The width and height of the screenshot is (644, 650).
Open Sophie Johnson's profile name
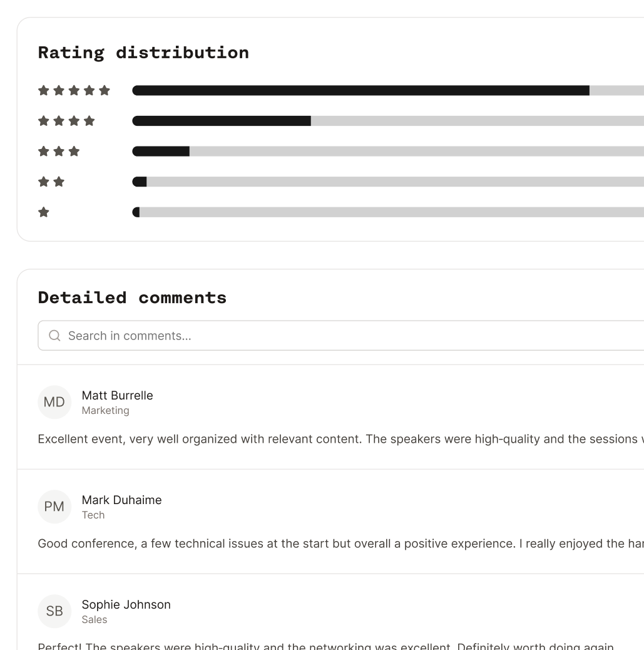[126, 604]
